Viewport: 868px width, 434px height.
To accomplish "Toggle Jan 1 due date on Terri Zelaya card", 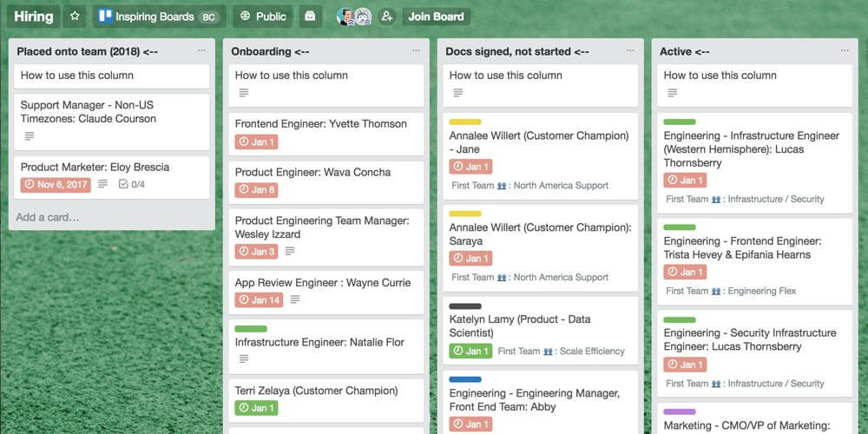I will pyautogui.click(x=256, y=408).
